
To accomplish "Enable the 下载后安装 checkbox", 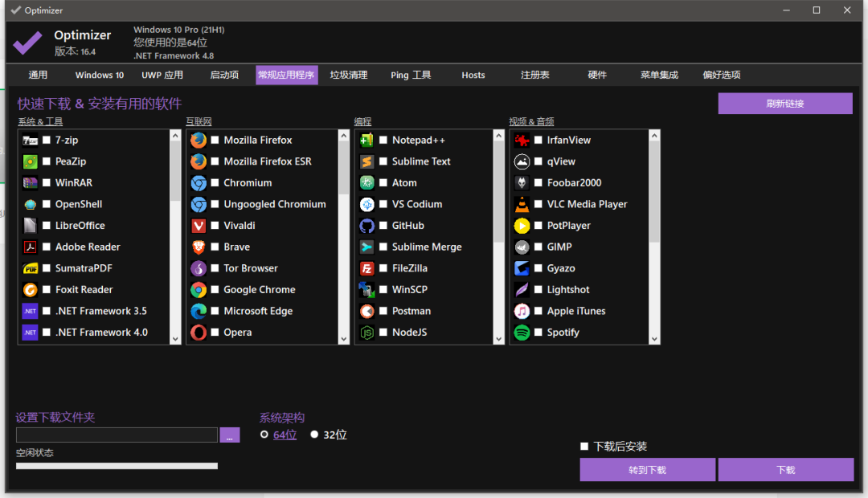I will coord(584,446).
